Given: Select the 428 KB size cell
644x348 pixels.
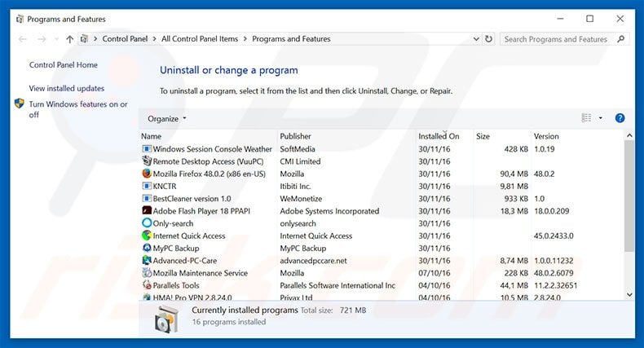Looking at the screenshot, I should point(516,149).
